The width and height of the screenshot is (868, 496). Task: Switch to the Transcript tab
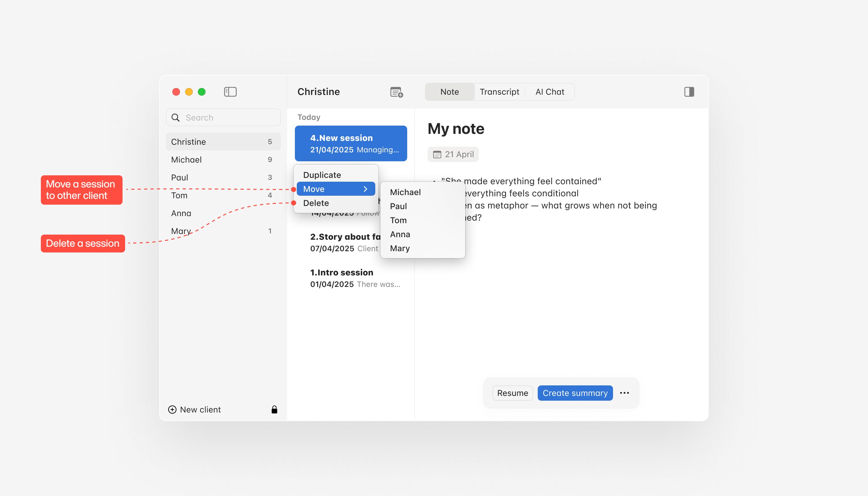point(499,91)
